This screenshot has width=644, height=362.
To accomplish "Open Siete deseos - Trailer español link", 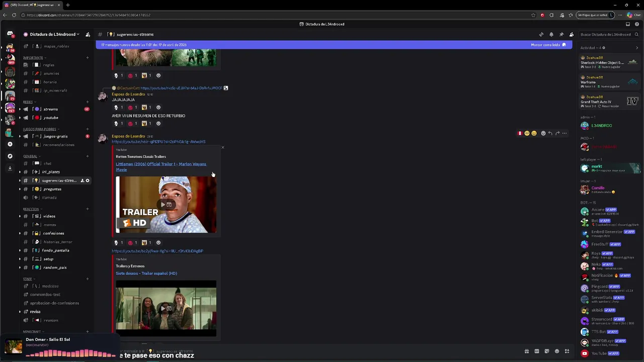I will (x=146, y=274).
